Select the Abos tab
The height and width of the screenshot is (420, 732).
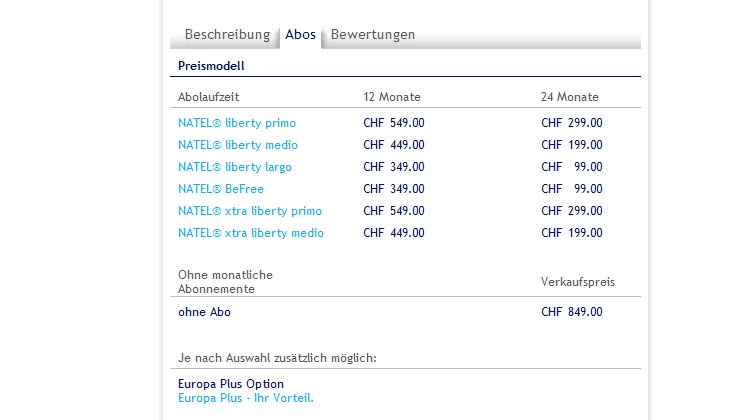300,35
